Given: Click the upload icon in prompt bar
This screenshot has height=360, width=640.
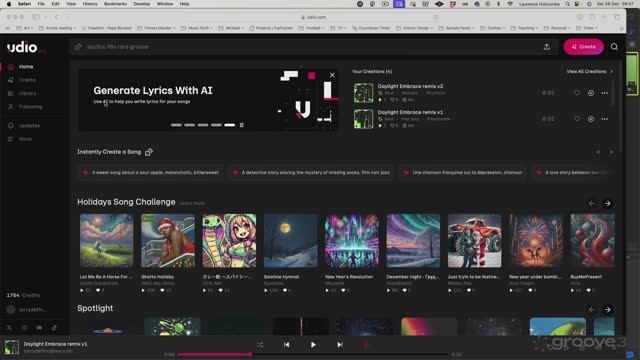Looking at the screenshot, I should 547,47.
